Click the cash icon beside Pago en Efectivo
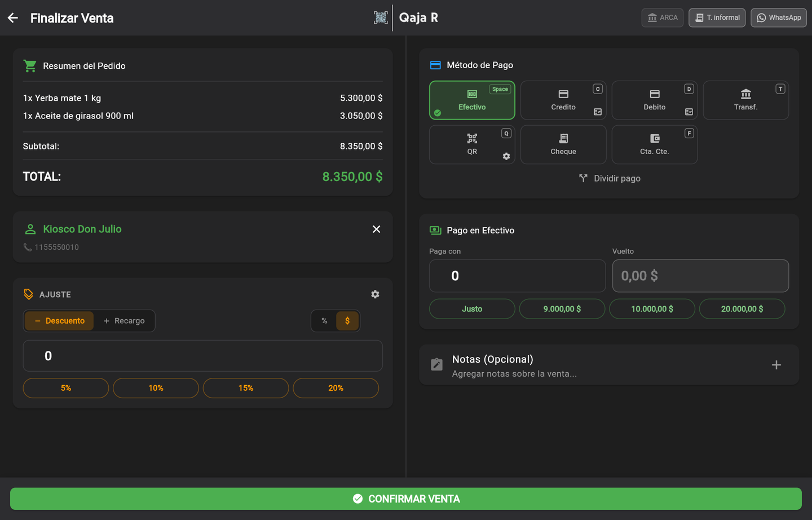812x520 pixels. click(435, 230)
